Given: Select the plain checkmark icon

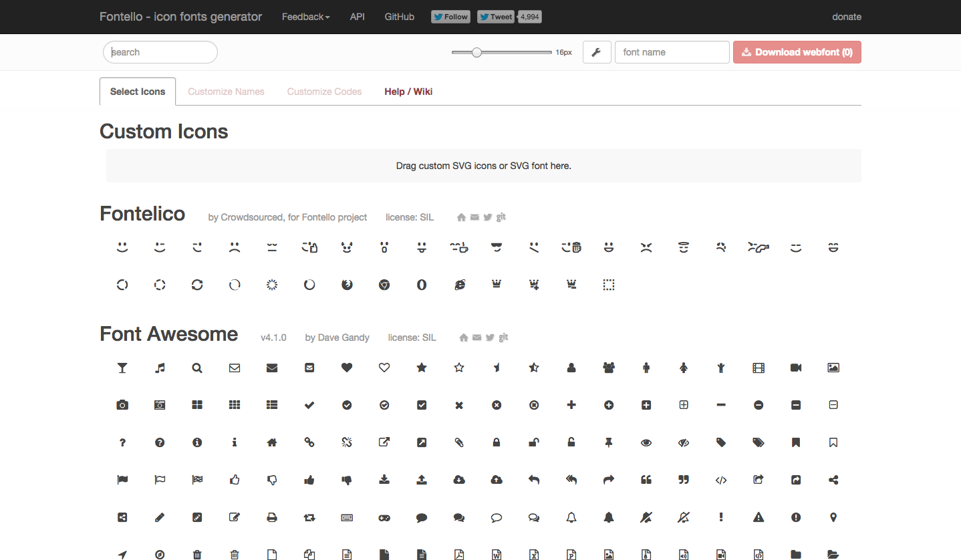Looking at the screenshot, I should click(309, 405).
